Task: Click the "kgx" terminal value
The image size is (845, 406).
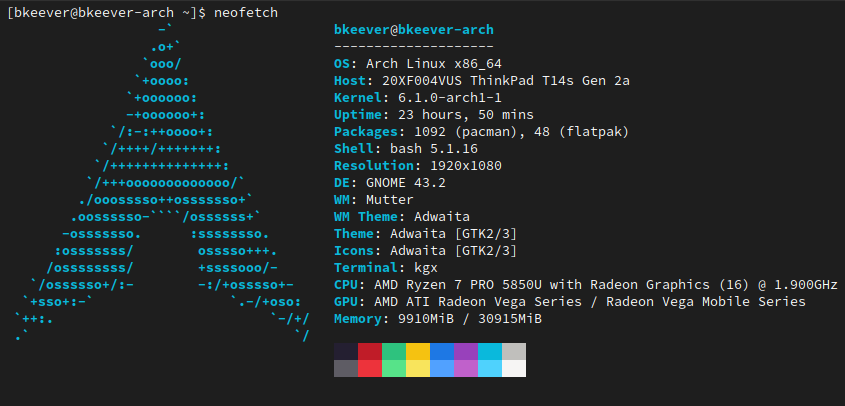Action: tap(426, 268)
